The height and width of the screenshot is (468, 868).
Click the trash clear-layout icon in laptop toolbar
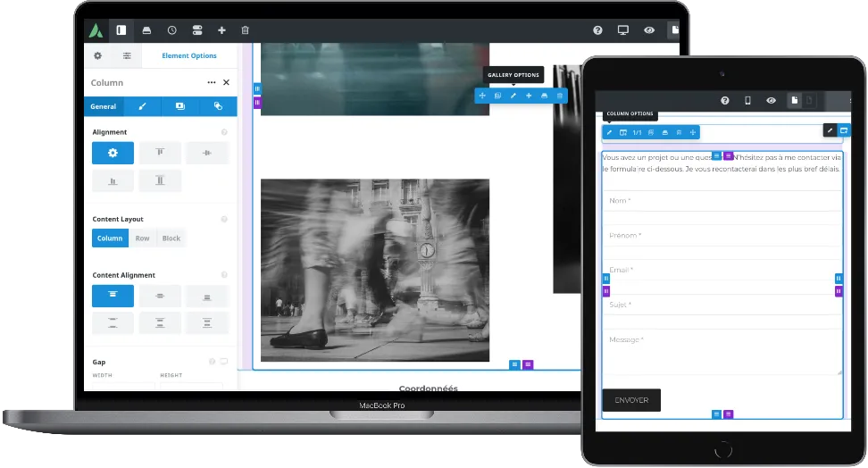[x=246, y=30]
